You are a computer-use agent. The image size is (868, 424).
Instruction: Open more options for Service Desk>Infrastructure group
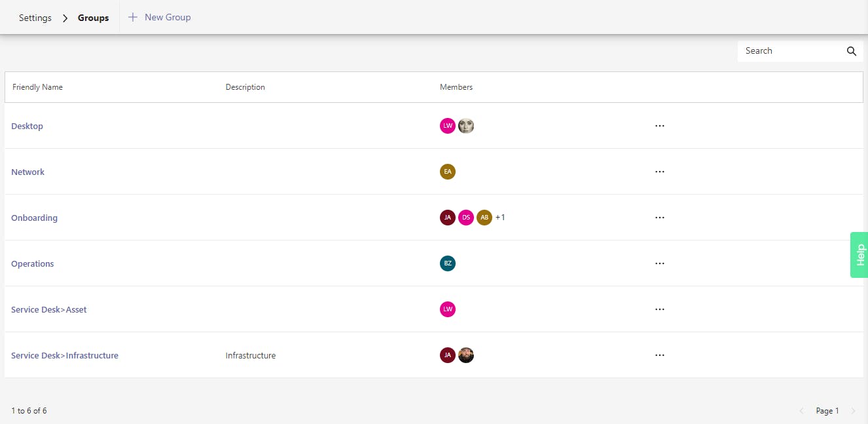(659, 355)
